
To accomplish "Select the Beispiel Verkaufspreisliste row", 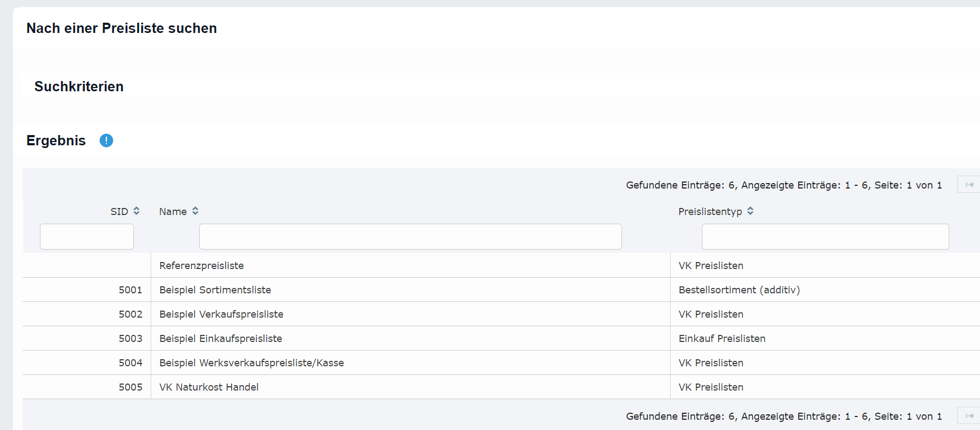I will (221, 314).
